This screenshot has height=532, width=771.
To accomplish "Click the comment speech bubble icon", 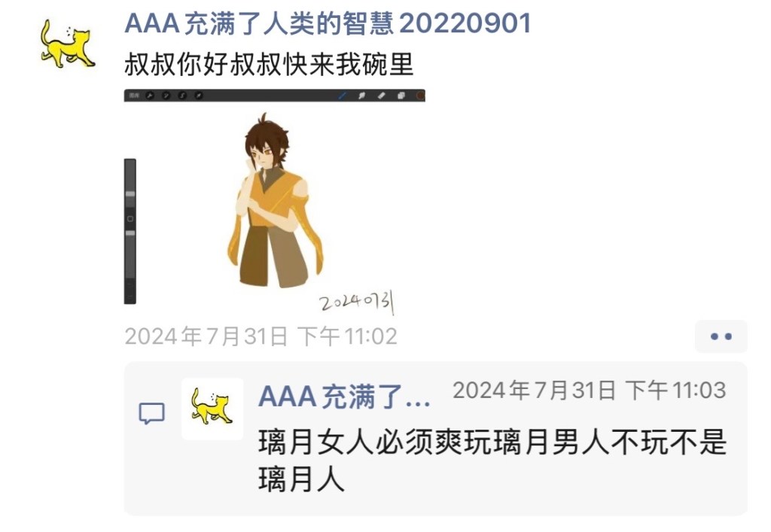I will (151, 414).
